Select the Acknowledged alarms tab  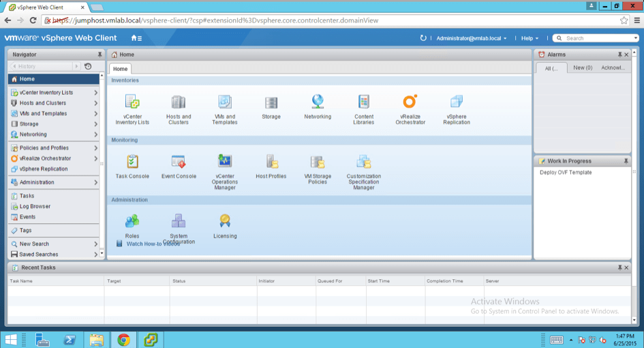coord(613,68)
